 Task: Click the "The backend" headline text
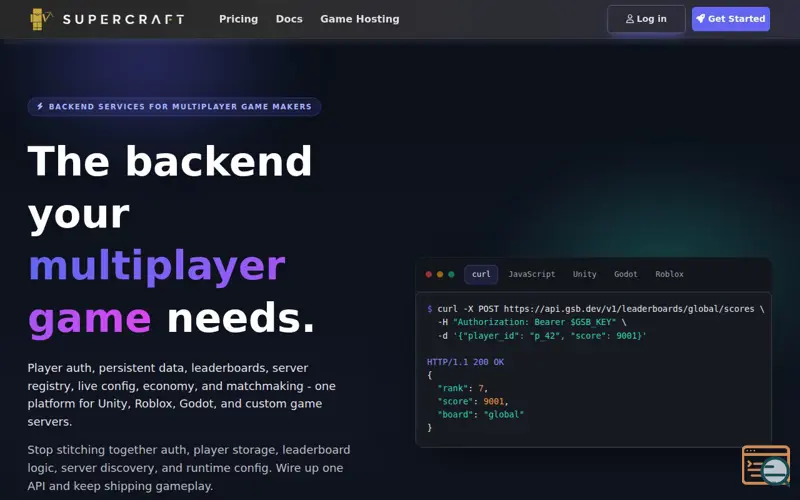(169, 161)
